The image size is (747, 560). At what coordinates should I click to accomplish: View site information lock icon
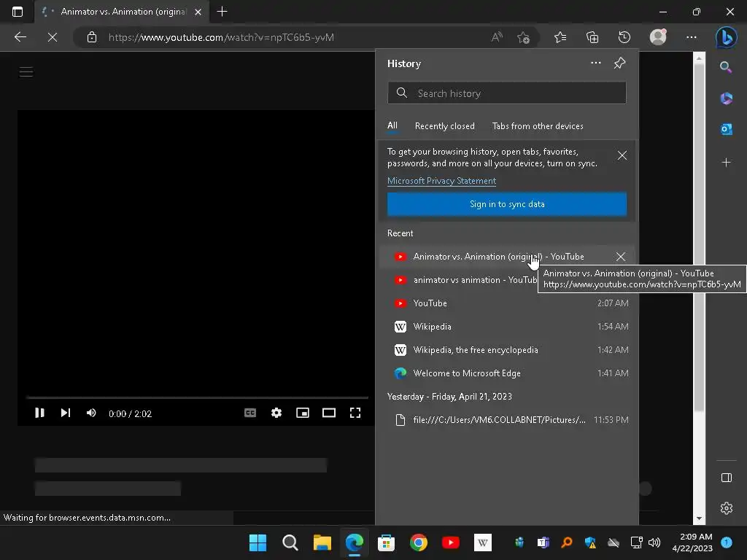[x=92, y=37]
